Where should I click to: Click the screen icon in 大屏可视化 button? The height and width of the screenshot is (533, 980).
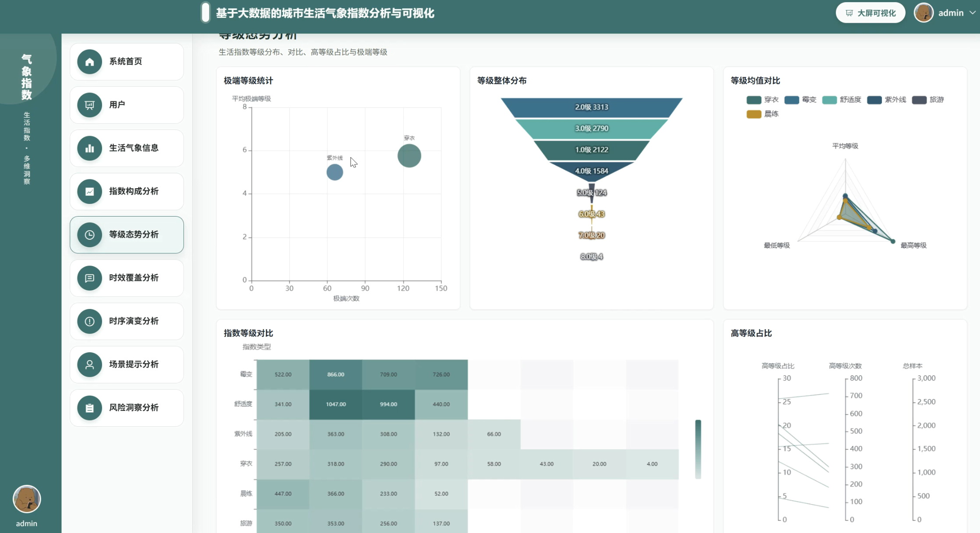[x=849, y=13]
